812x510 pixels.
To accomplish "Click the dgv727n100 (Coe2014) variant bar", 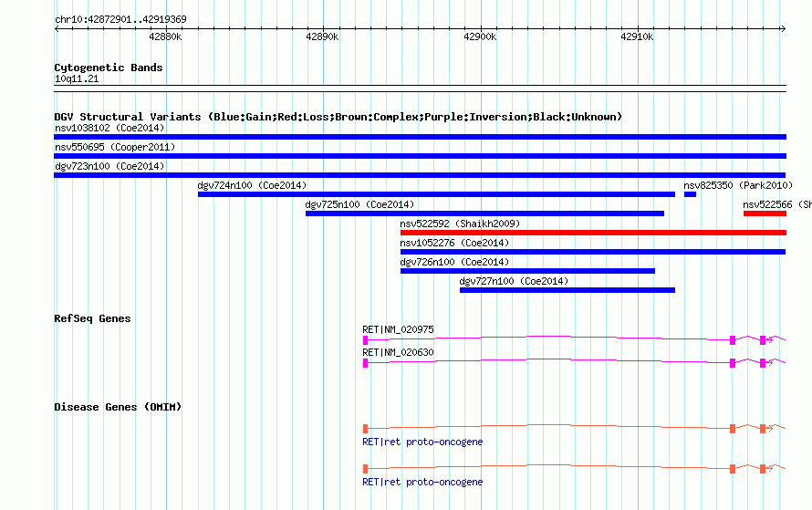I will pos(567,290).
